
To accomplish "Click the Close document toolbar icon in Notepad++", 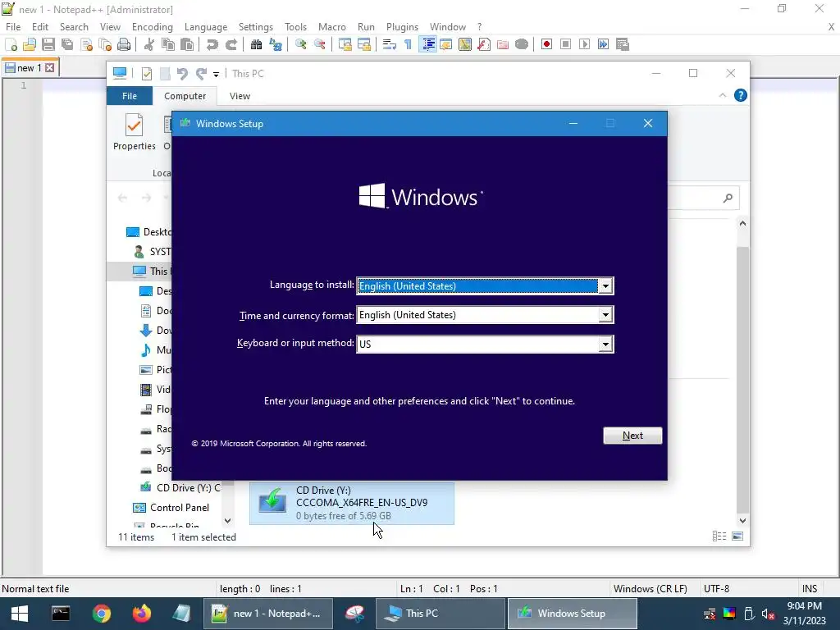I will tap(85, 44).
